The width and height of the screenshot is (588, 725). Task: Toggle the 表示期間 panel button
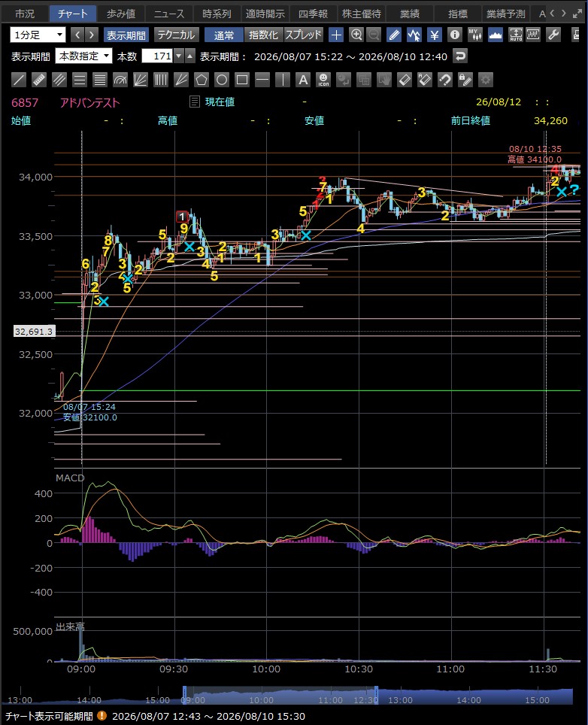click(x=126, y=35)
